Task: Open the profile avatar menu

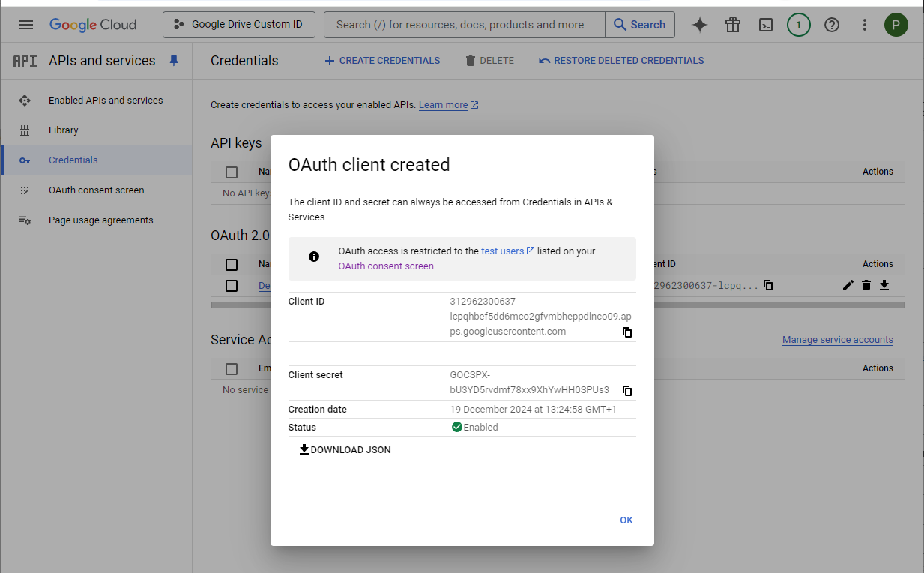Action: click(x=896, y=24)
